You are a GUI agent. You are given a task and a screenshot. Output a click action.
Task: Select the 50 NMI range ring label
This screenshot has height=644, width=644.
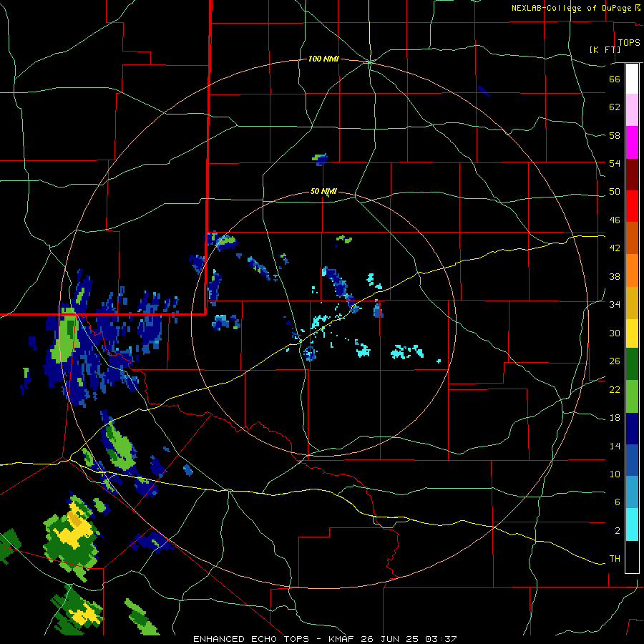(323, 191)
